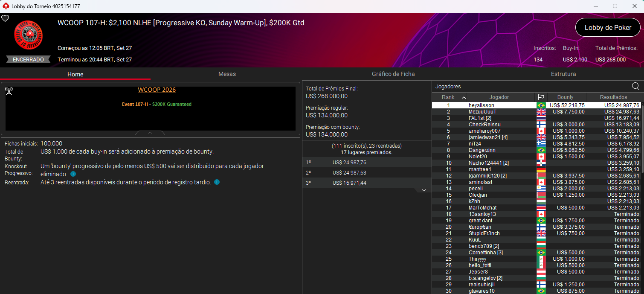Maximize the tournament lobby window
Viewport: 644px width, 294px height.
tap(615, 6)
